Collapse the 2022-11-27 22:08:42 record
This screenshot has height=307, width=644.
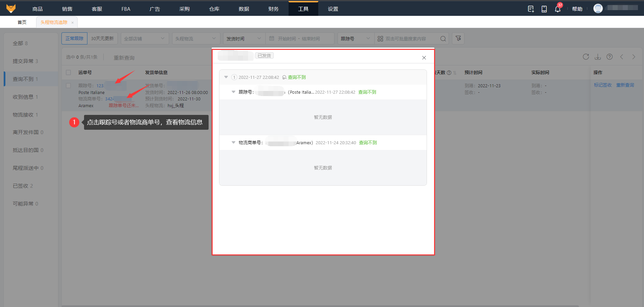(226, 77)
